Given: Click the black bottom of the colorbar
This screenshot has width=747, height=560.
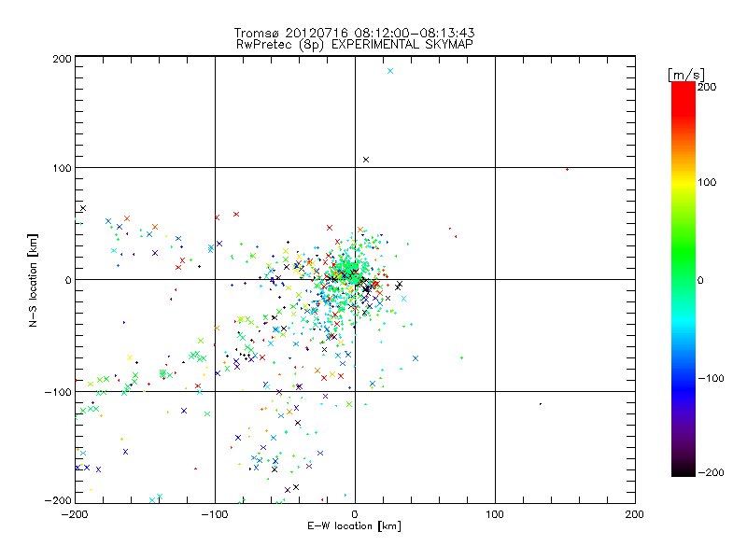Looking at the screenshot, I should point(684,469).
